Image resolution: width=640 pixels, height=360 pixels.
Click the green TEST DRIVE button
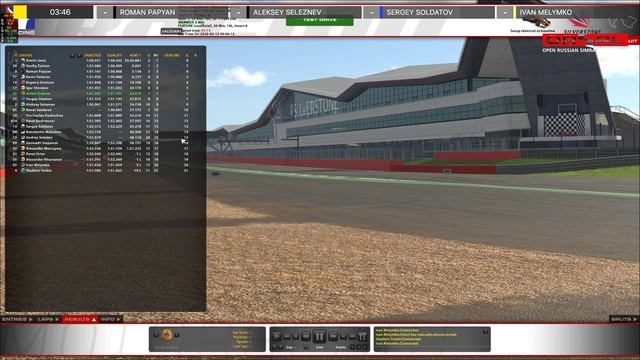[320, 20]
